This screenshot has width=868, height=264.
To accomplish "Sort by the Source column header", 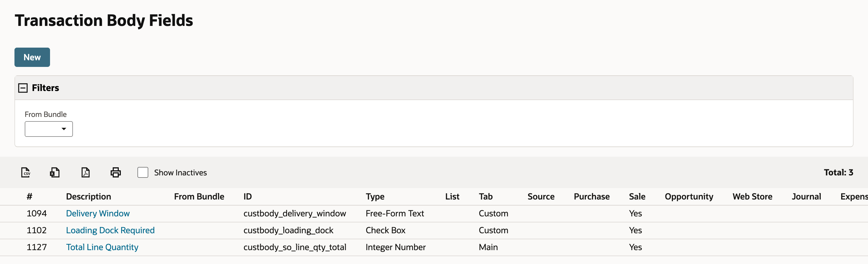I will [x=541, y=197].
